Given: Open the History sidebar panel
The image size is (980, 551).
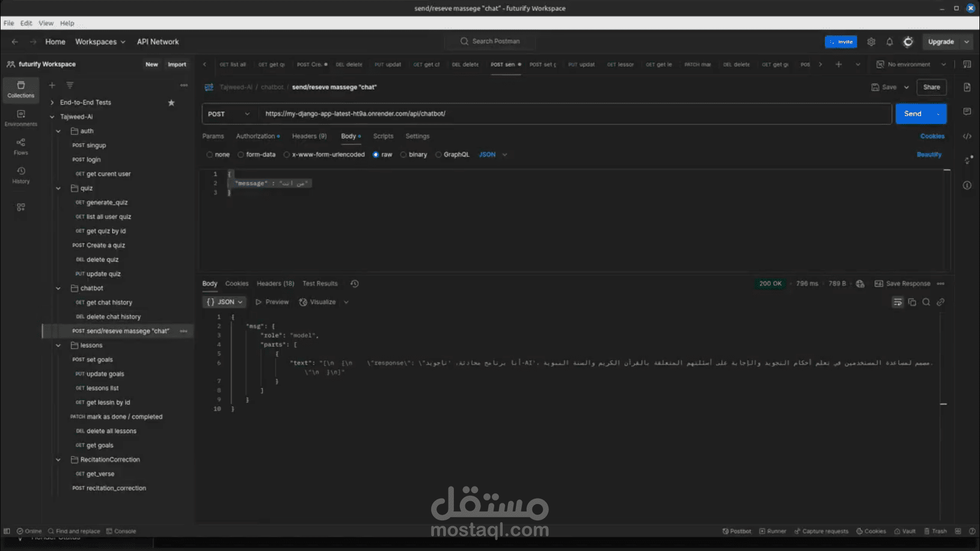Looking at the screenshot, I should [x=21, y=175].
